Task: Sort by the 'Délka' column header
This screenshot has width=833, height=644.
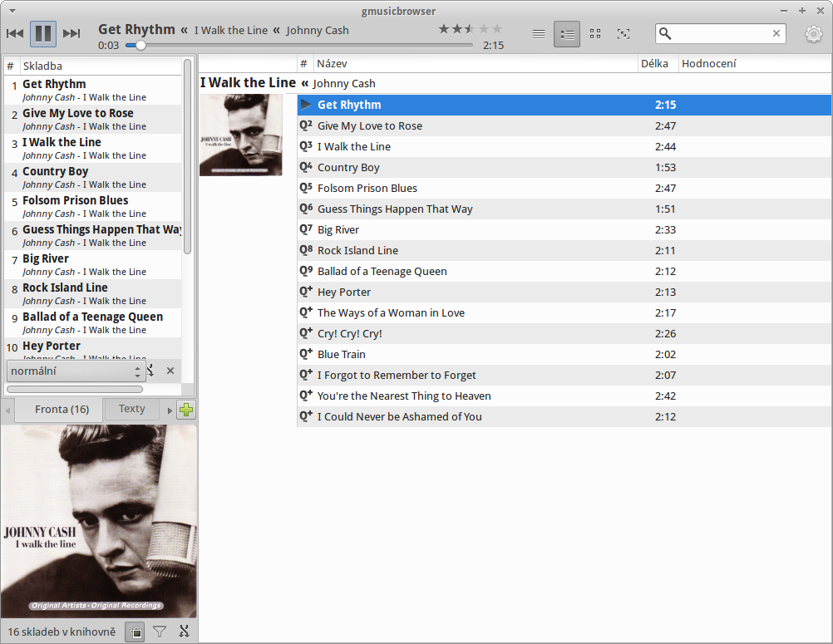Action: pos(658,64)
